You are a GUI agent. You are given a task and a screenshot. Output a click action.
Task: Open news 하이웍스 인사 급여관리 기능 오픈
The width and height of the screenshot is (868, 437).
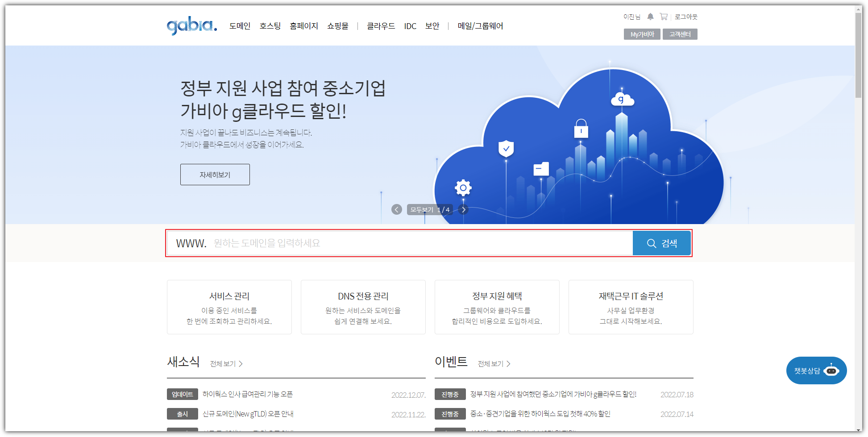pyautogui.click(x=248, y=394)
